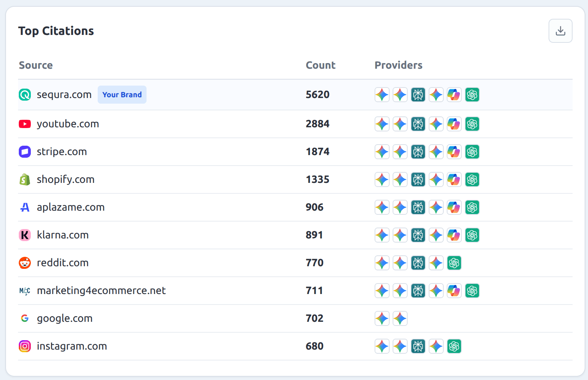Open the klarna.com source
The image size is (588, 380).
tap(63, 235)
